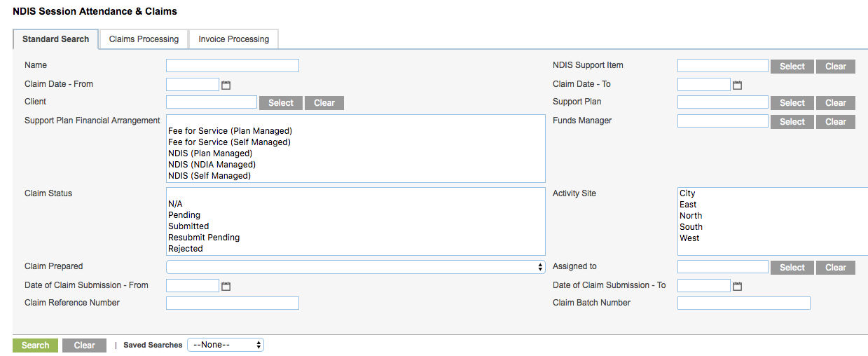This screenshot has height=356, width=868.
Task: Click the Claim Reference Number field
Action: tap(233, 303)
